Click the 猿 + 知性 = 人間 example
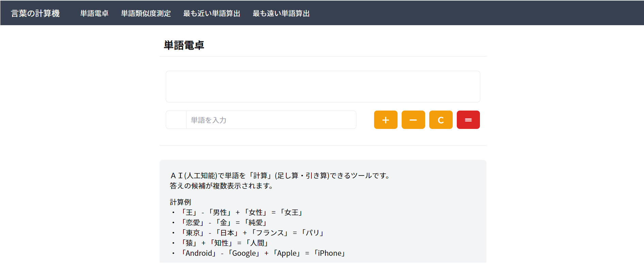 tap(225, 243)
